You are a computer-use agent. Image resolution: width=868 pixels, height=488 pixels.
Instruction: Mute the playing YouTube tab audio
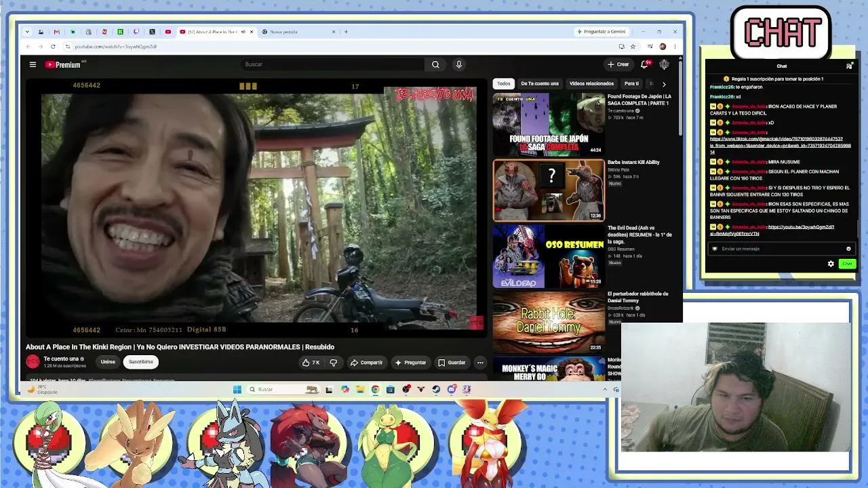point(243,32)
